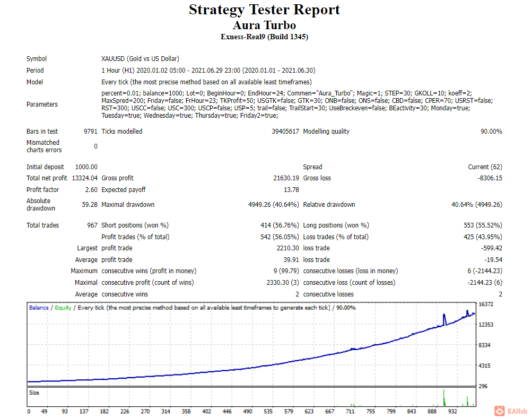This screenshot has height=419, width=532.
Task: Click the modelling quality value 90.00%
Action: [491, 132]
